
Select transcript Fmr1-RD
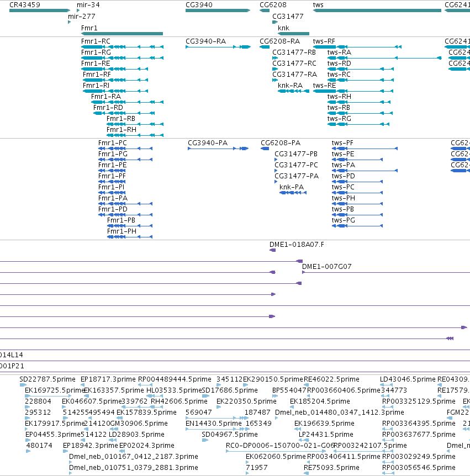point(124,113)
